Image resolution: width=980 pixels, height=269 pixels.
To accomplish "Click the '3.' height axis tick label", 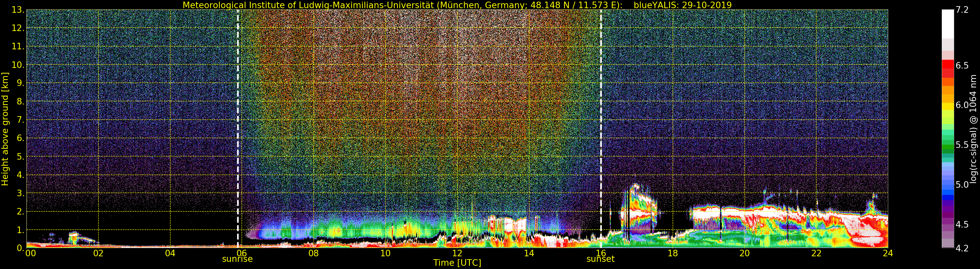I will pyautogui.click(x=20, y=193).
